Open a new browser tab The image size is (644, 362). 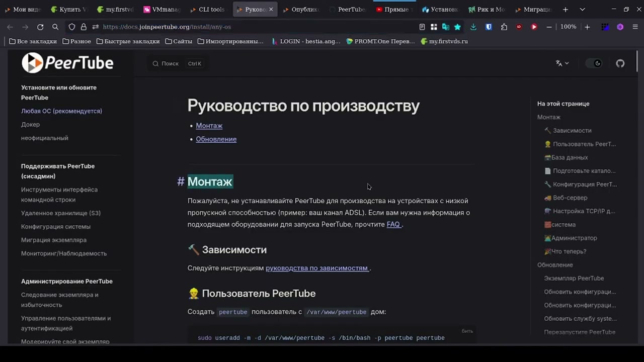(566, 10)
